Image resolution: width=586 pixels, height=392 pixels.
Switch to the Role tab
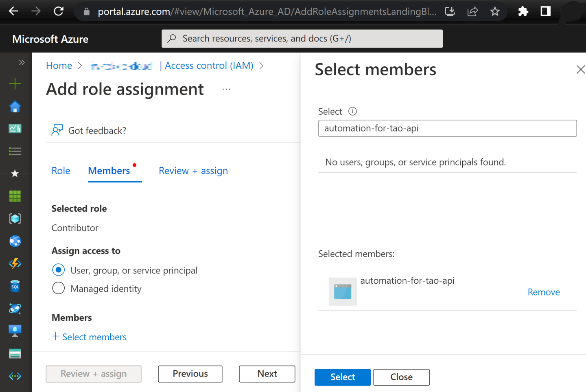[61, 171]
